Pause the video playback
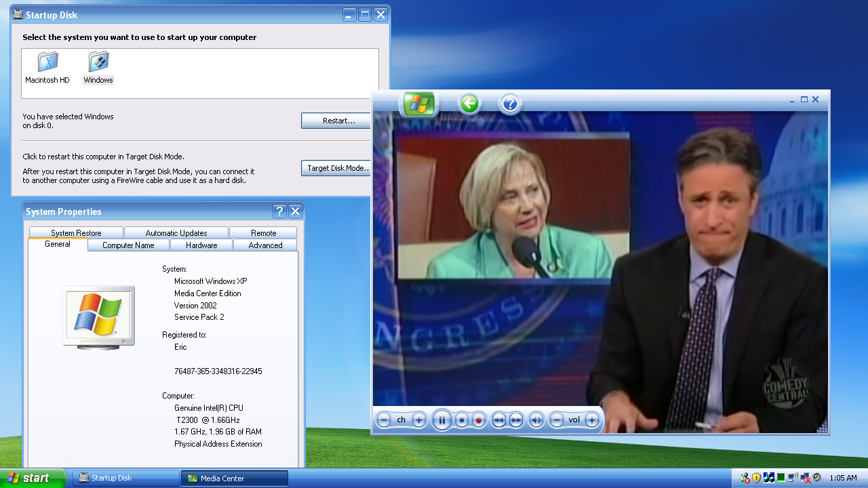Screen dimensions: 868x488 (x=442, y=420)
